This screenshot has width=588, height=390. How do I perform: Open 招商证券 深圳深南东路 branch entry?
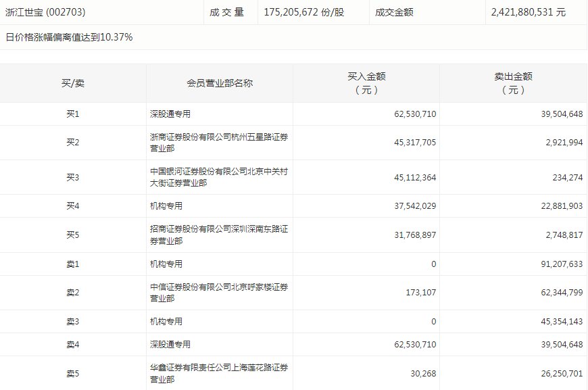click(x=219, y=235)
